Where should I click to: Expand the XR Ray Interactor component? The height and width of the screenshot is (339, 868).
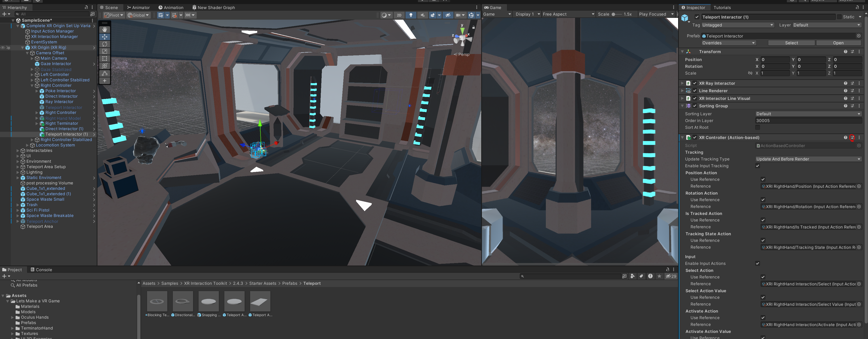point(682,83)
